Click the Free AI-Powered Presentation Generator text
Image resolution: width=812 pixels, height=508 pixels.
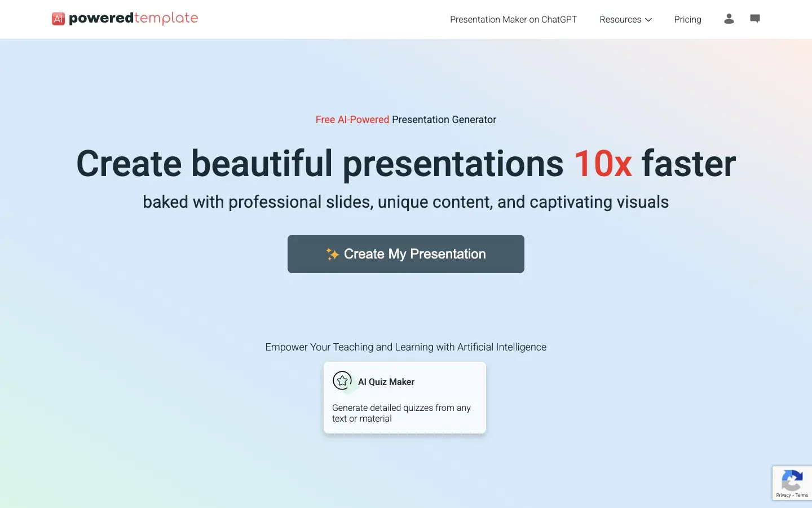tap(406, 120)
